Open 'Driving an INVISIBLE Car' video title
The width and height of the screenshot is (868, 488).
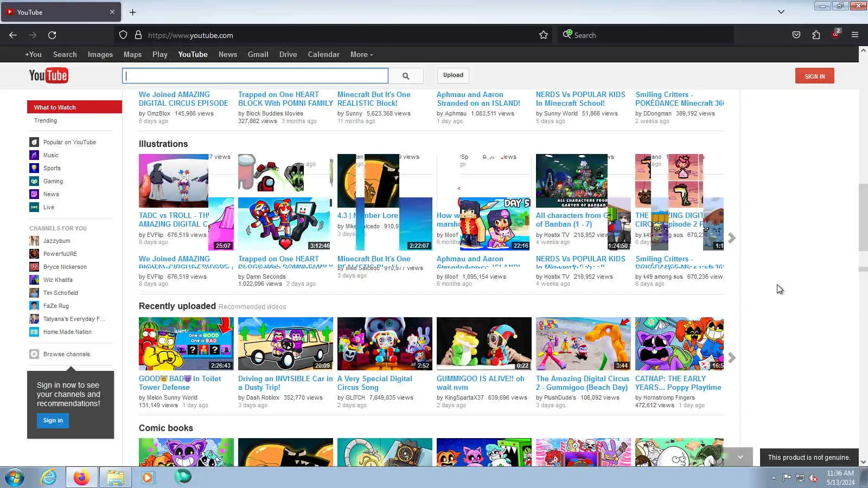point(285,383)
